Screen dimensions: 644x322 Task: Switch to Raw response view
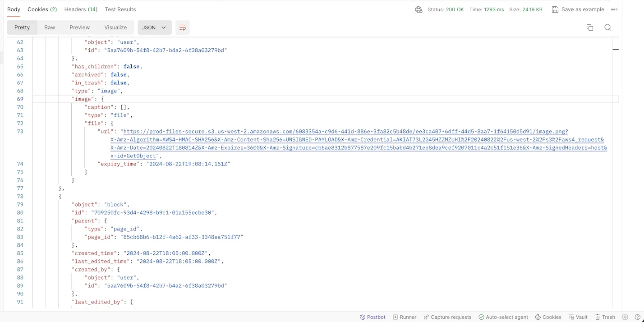tap(50, 28)
